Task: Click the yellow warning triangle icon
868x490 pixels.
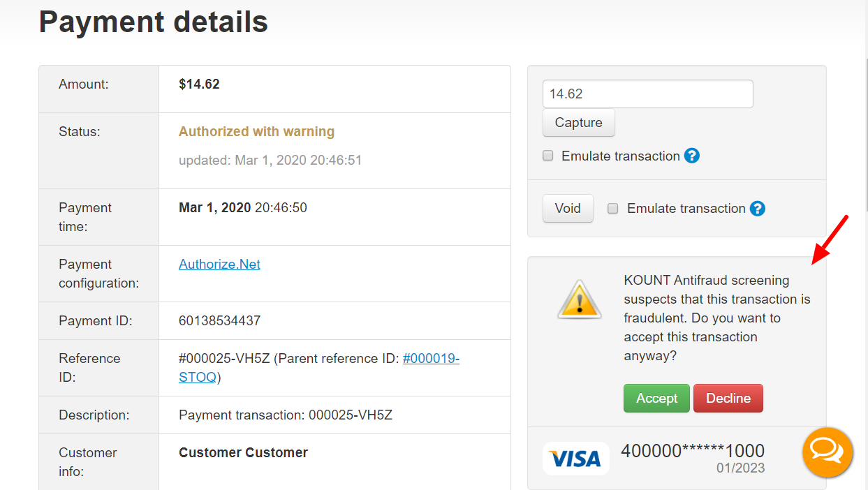Action: coord(580,299)
